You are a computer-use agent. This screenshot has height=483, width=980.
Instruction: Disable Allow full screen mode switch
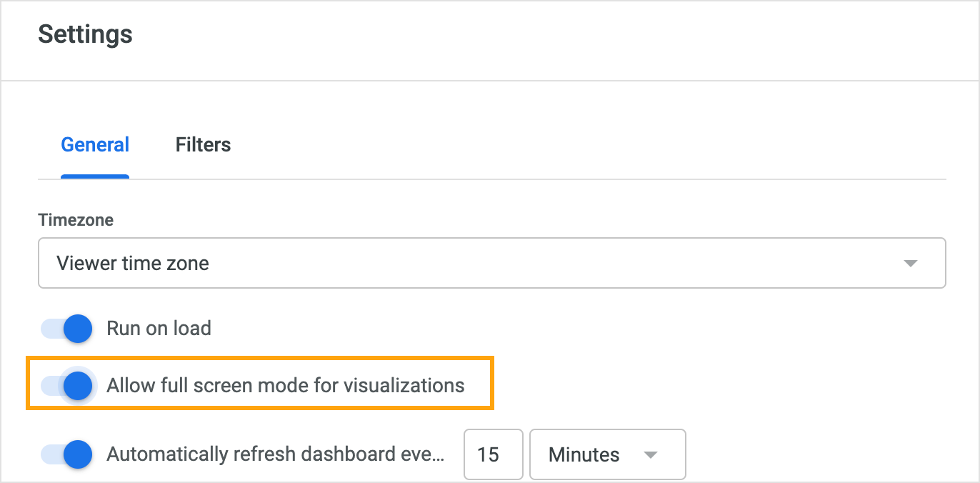[x=66, y=386]
